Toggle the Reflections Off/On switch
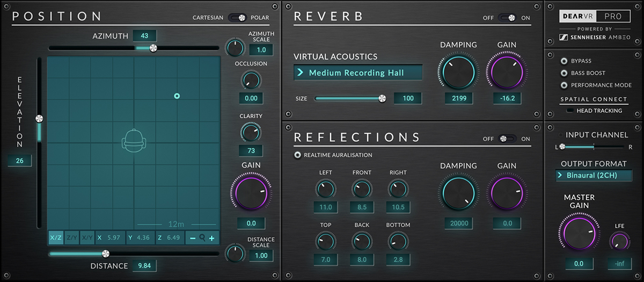The image size is (644, 282). pos(507,139)
